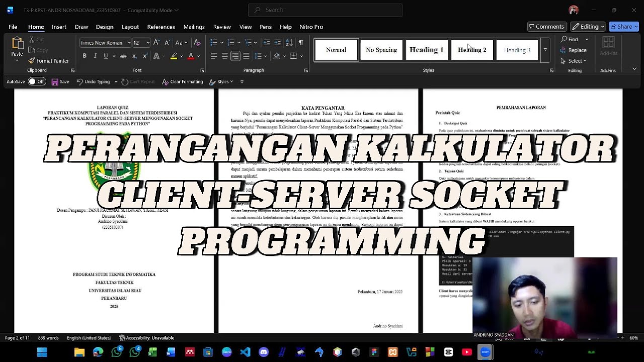Expand Styles gallery more arrow
644x362 pixels.
coord(545,50)
